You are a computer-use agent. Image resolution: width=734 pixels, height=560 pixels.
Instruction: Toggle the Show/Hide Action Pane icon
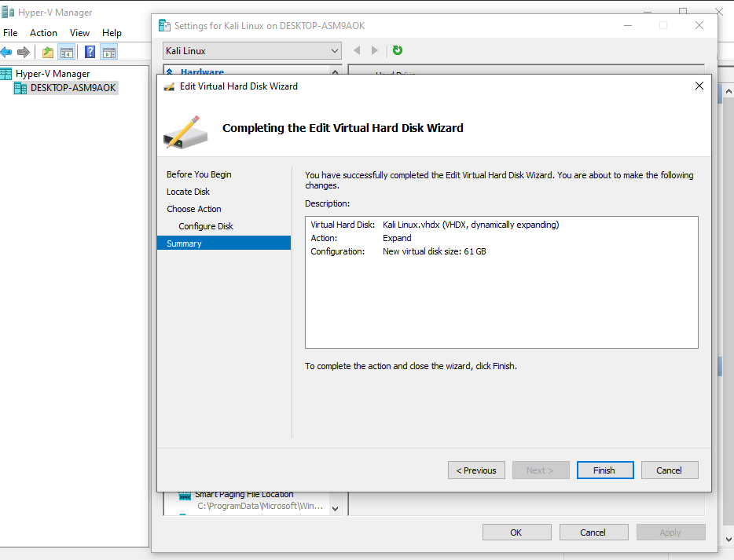coord(109,52)
